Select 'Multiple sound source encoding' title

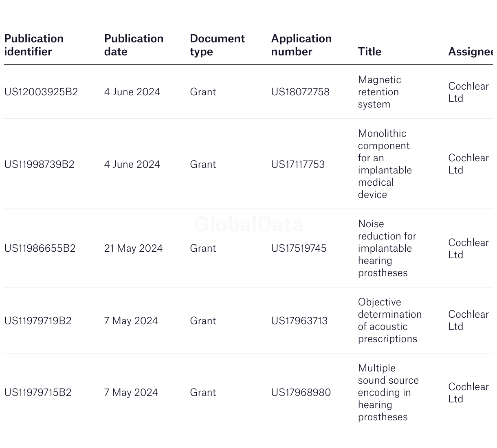coord(388,393)
